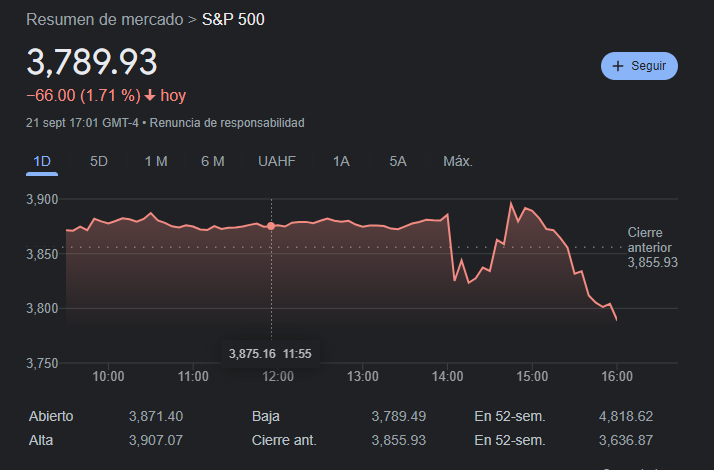Click the S&P 500 title text
This screenshot has height=470, width=714.
click(234, 19)
